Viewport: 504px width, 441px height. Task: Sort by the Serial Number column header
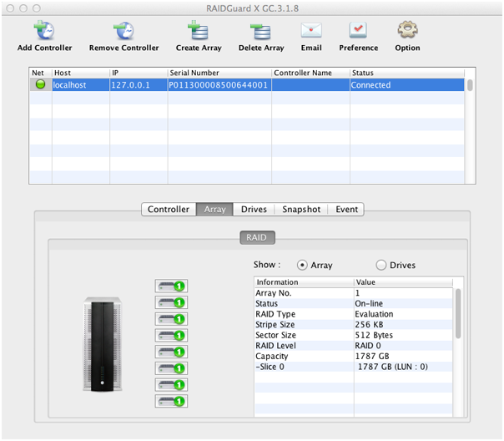(x=219, y=73)
